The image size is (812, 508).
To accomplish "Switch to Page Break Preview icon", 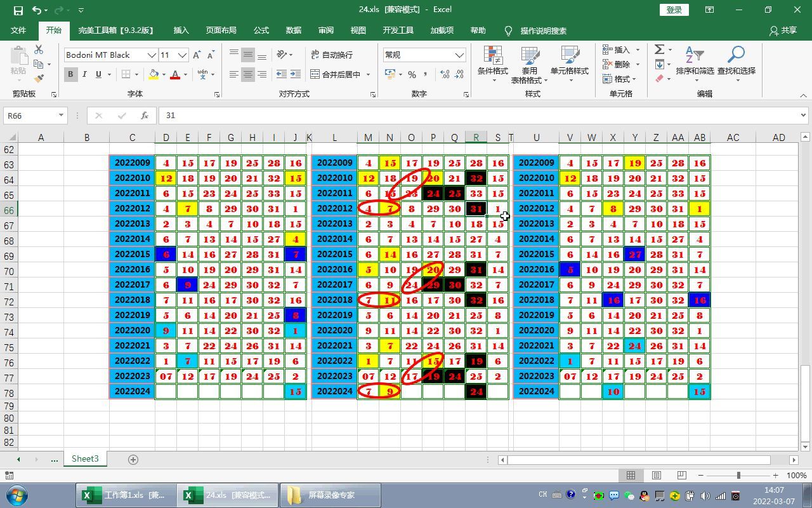I will point(682,475).
